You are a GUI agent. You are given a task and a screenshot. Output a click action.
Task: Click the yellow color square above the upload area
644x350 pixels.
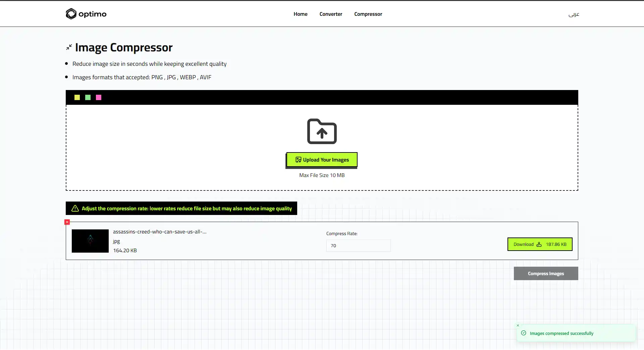click(77, 97)
